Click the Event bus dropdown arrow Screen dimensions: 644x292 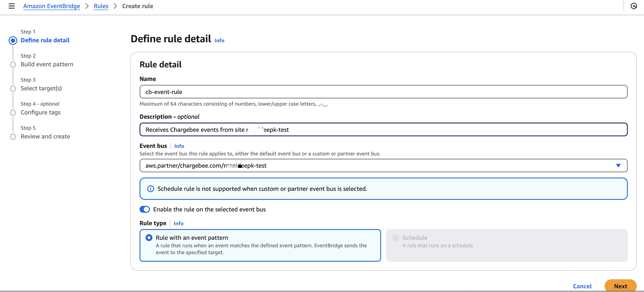(x=618, y=166)
